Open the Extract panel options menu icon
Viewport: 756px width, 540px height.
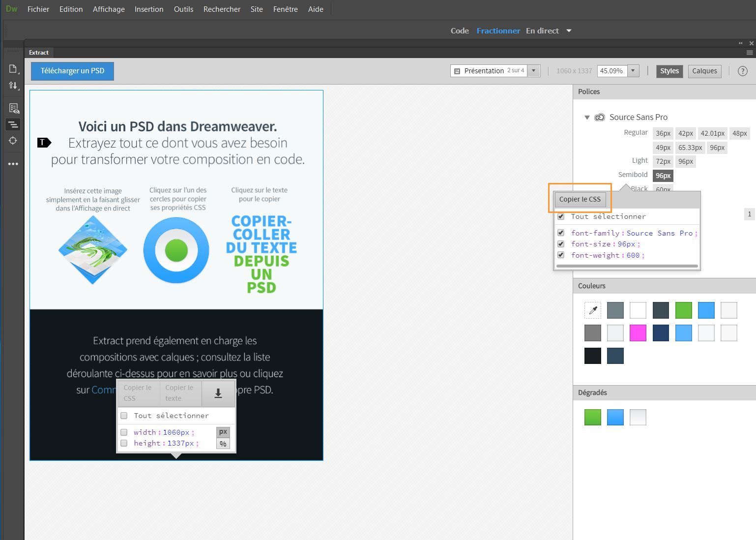750,53
